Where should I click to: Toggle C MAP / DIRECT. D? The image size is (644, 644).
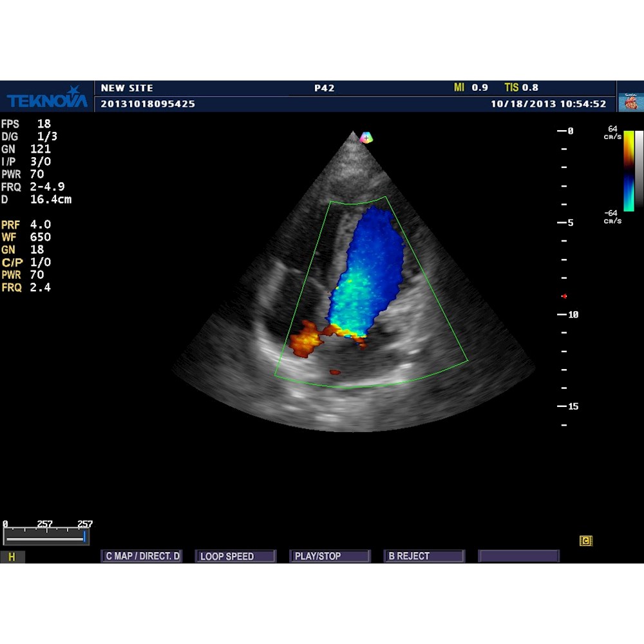(142, 556)
